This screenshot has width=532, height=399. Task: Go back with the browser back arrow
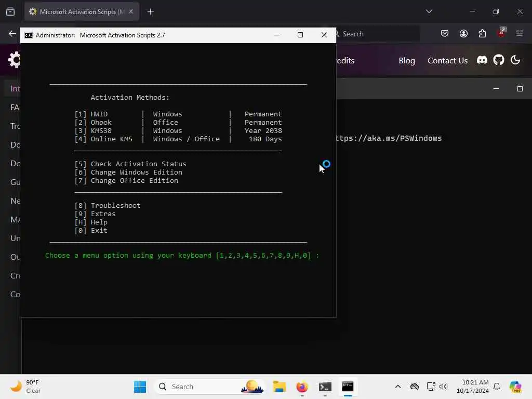click(12, 34)
